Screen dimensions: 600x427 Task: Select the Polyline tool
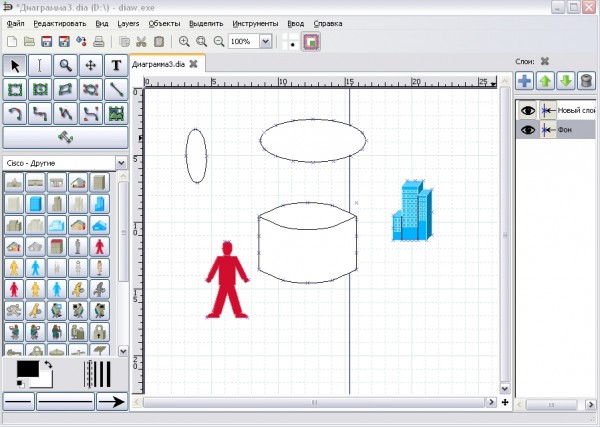[x=65, y=114]
